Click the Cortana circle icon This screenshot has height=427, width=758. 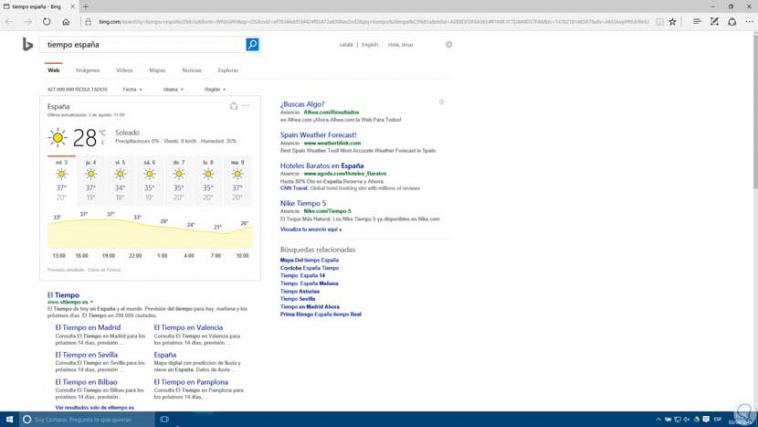27,419
